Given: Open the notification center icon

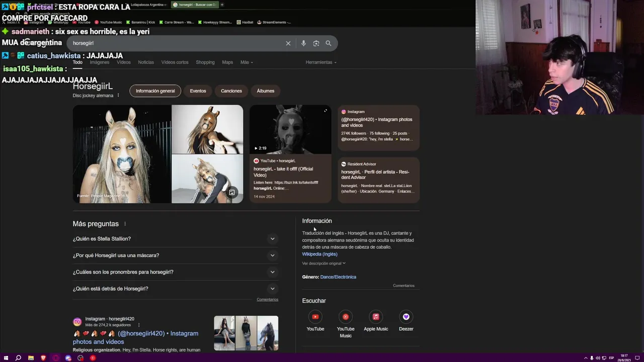Looking at the screenshot, I should pos(638,358).
